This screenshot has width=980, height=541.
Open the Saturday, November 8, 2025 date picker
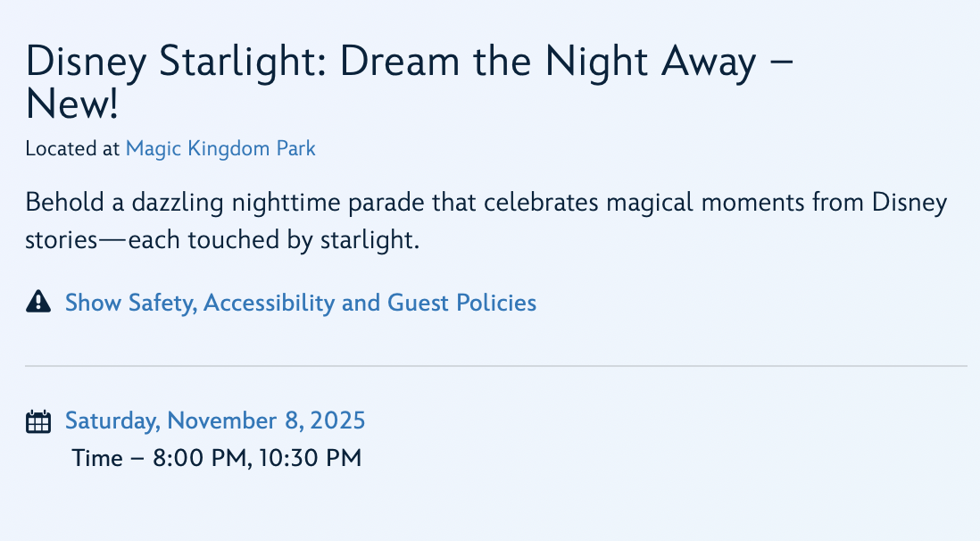[x=215, y=420]
